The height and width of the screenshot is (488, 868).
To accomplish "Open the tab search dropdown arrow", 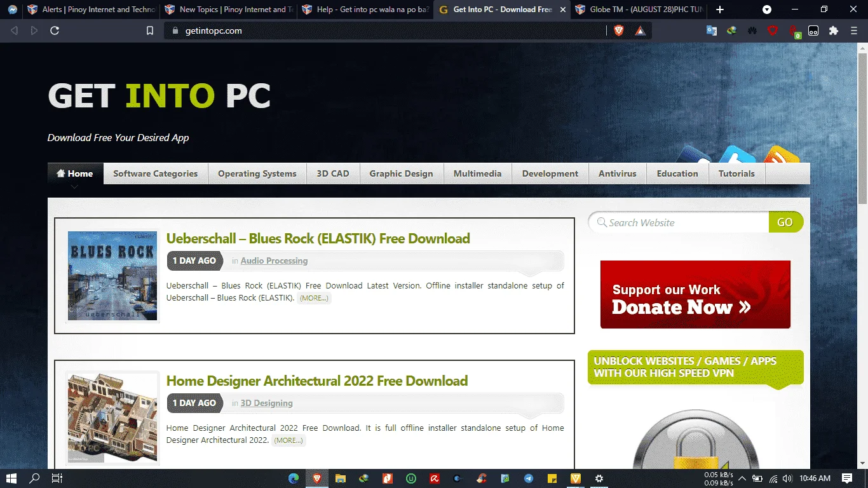I will [x=767, y=10].
